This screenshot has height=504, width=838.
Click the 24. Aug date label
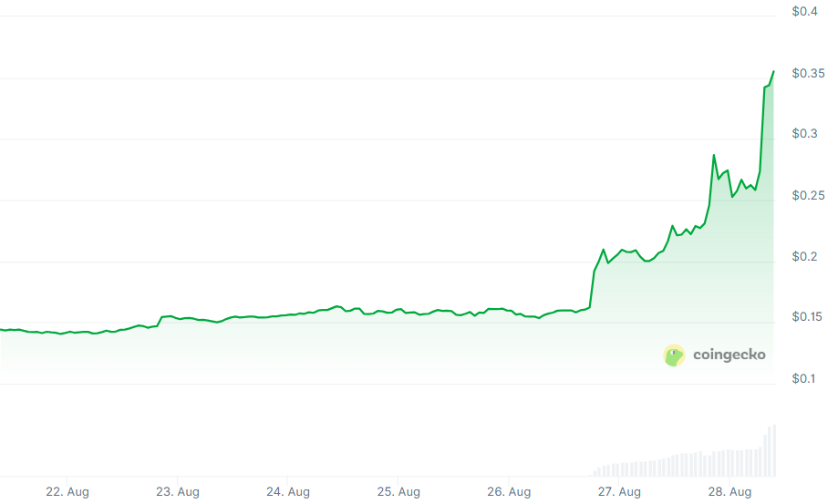pyautogui.click(x=287, y=491)
